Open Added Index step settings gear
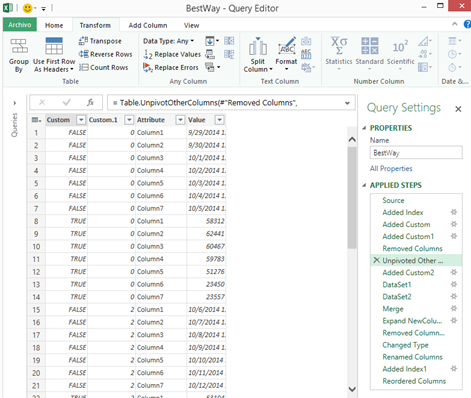Screen dimensions: 471x398 tap(454, 212)
